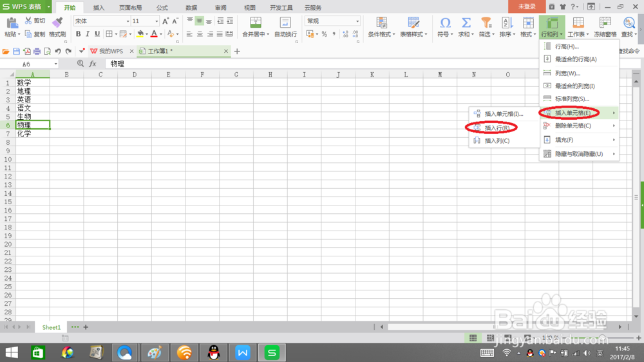This screenshot has width=644, height=362.
Task: Open Windows Start menu
Action: [12, 352]
